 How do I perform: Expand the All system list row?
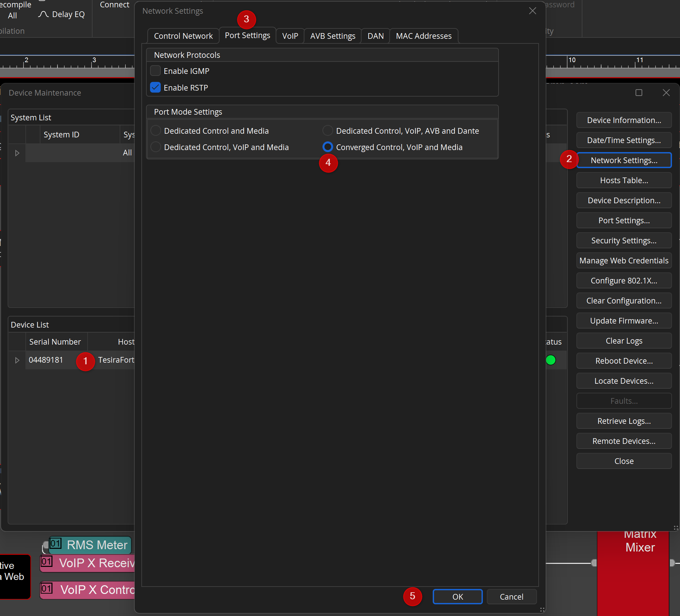click(17, 153)
